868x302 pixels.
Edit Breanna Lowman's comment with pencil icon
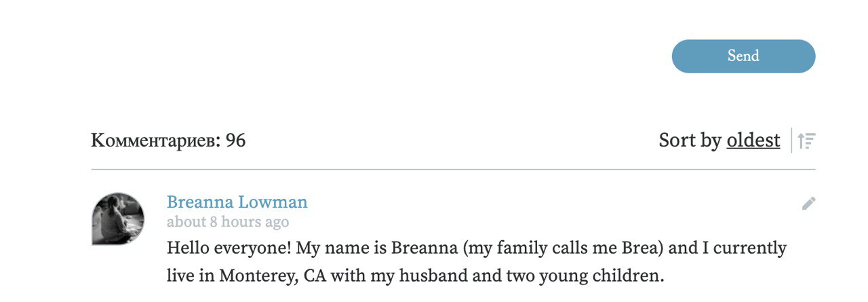[808, 204]
